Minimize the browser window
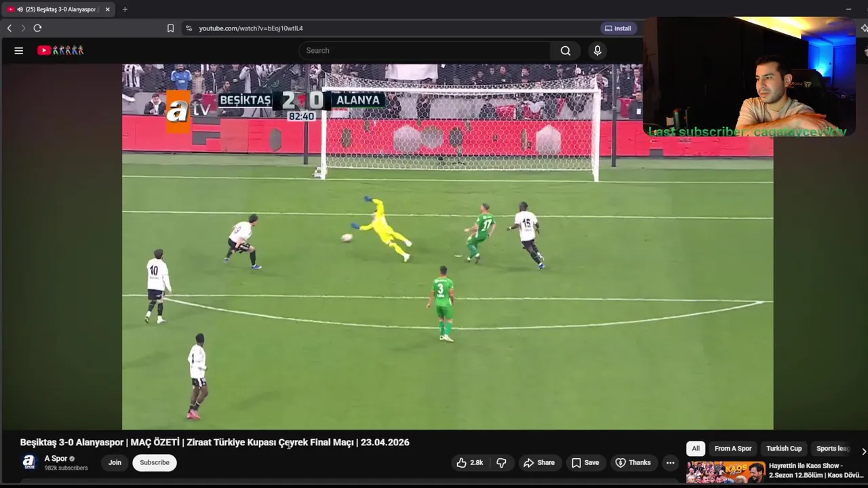 pyautogui.click(x=848, y=9)
